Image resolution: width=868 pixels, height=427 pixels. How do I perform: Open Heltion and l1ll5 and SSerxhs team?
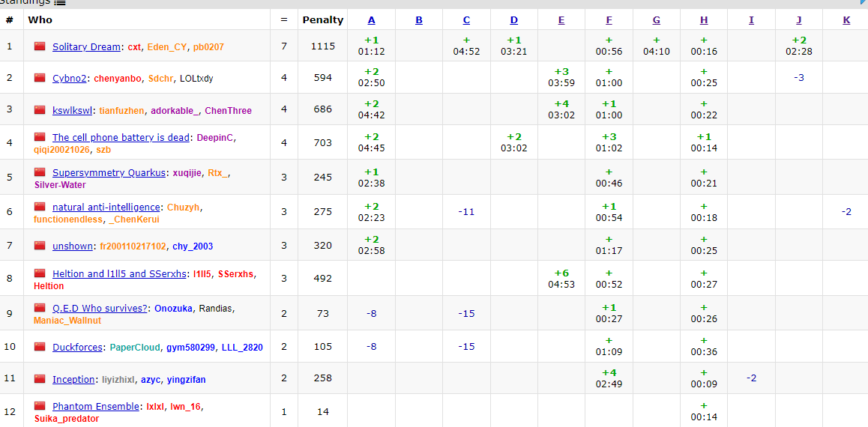pyautogui.click(x=119, y=274)
